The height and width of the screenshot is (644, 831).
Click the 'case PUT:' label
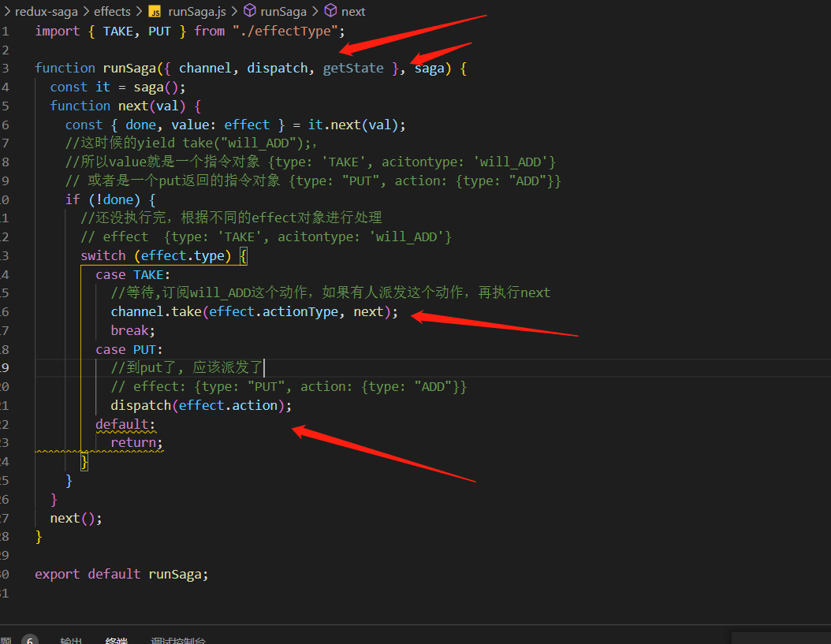(129, 350)
